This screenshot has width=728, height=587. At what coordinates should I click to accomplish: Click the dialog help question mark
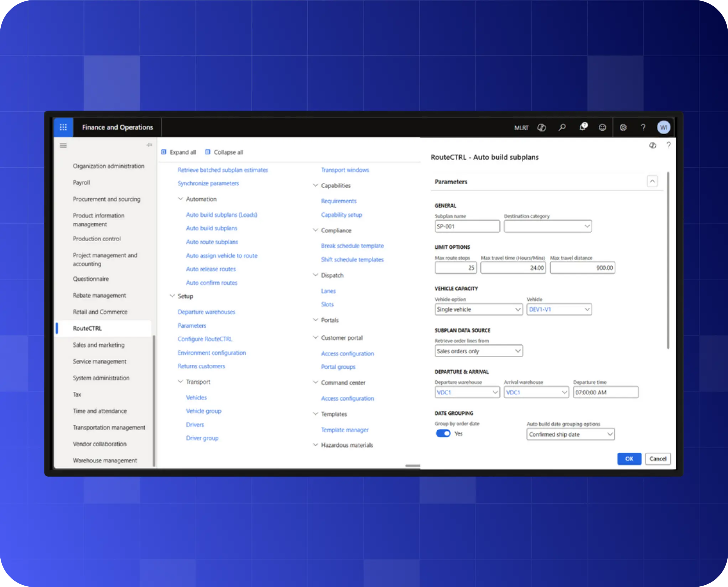tap(669, 145)
